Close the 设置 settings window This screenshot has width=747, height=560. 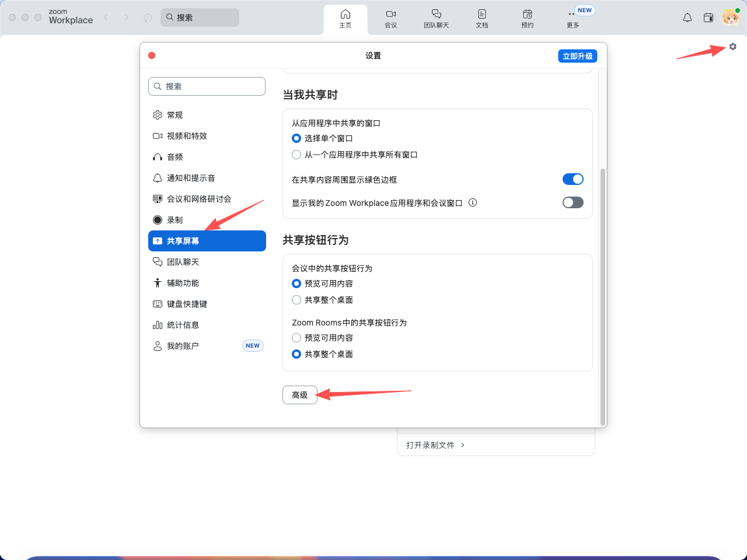click(x=152, y=55)
